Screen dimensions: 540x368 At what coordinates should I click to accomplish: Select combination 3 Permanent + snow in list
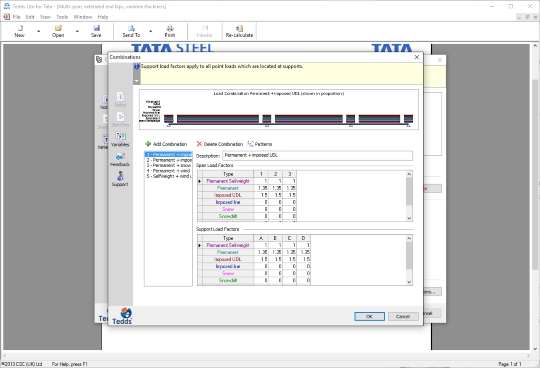168,165
